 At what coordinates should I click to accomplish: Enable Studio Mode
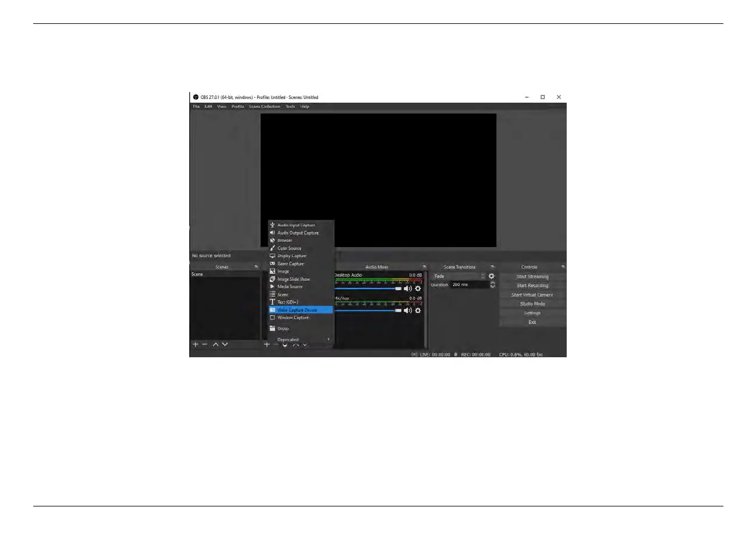[532, 304]
